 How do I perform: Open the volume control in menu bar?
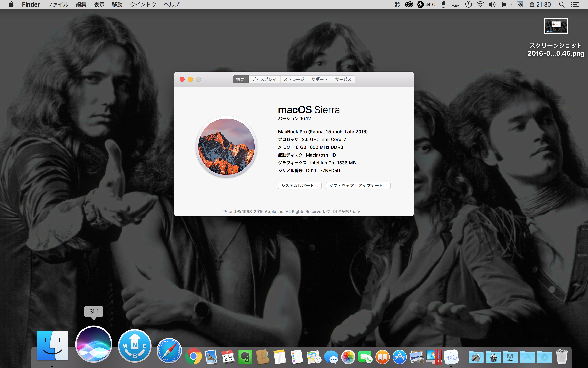[x=492, y=4]
